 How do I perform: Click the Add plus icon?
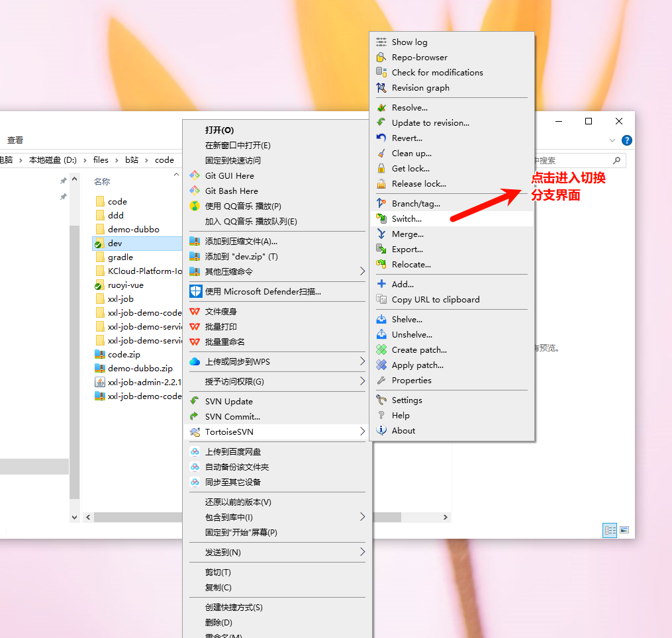[381, 284]
